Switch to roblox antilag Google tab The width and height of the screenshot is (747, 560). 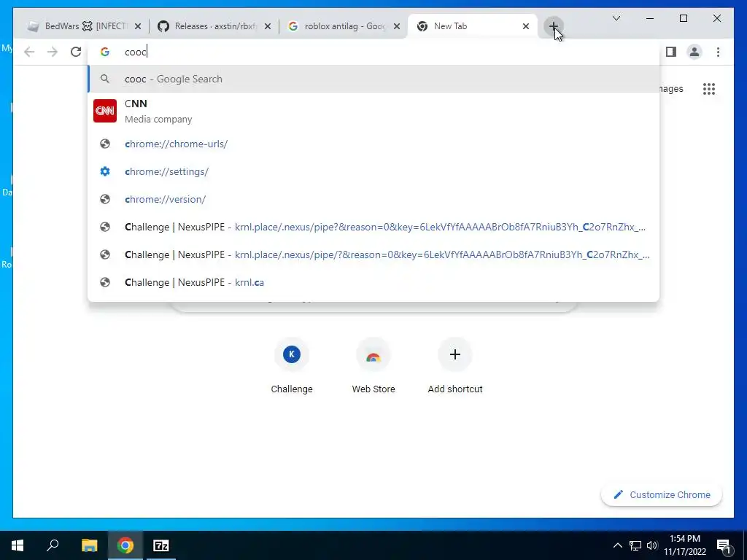tap(343, 27)
